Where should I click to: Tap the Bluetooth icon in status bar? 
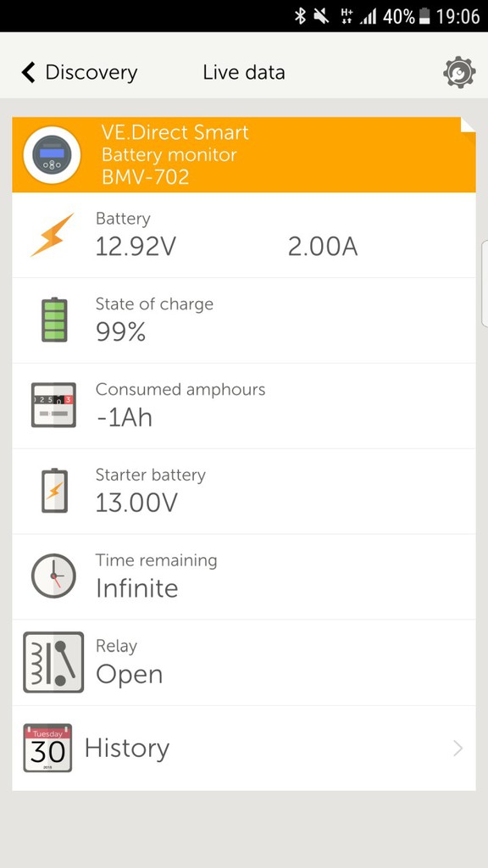coord(300,17)
